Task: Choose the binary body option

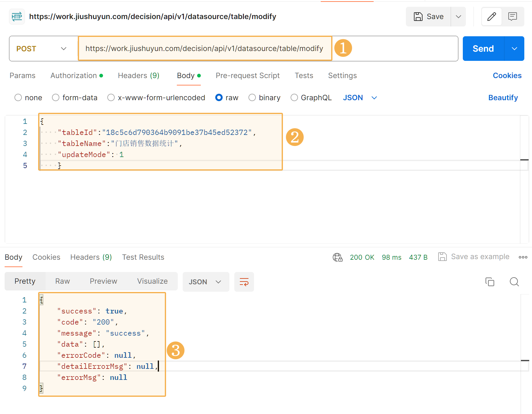Action: (252, 98)
